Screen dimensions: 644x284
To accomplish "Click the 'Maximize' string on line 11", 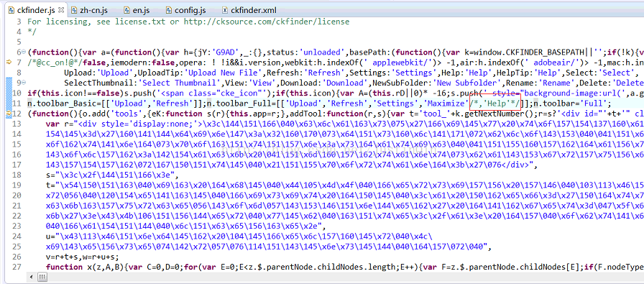I will 446,103.
